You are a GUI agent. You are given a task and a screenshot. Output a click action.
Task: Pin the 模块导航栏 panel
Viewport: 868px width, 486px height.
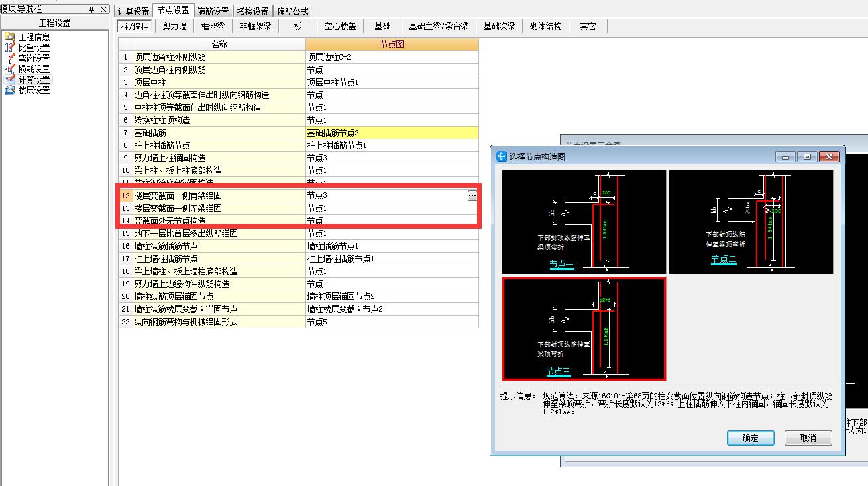(x=91, y=9)
